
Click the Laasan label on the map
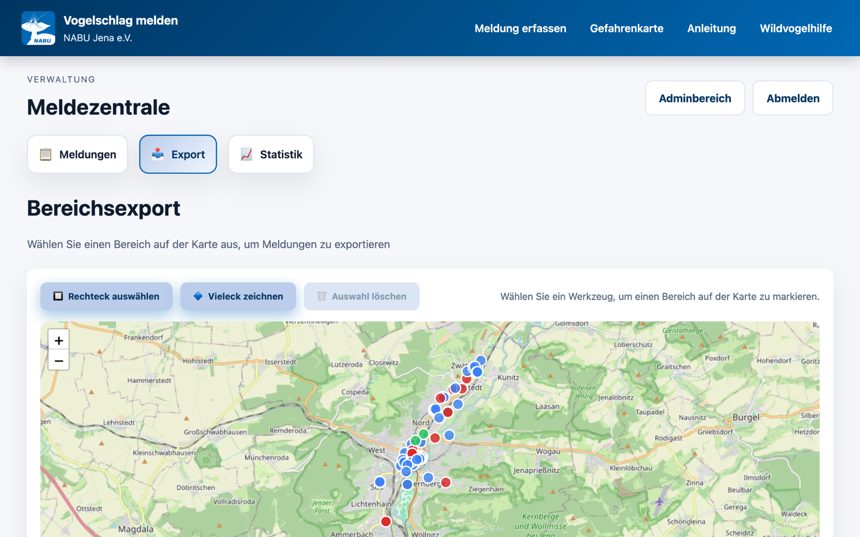pos(547,406)
